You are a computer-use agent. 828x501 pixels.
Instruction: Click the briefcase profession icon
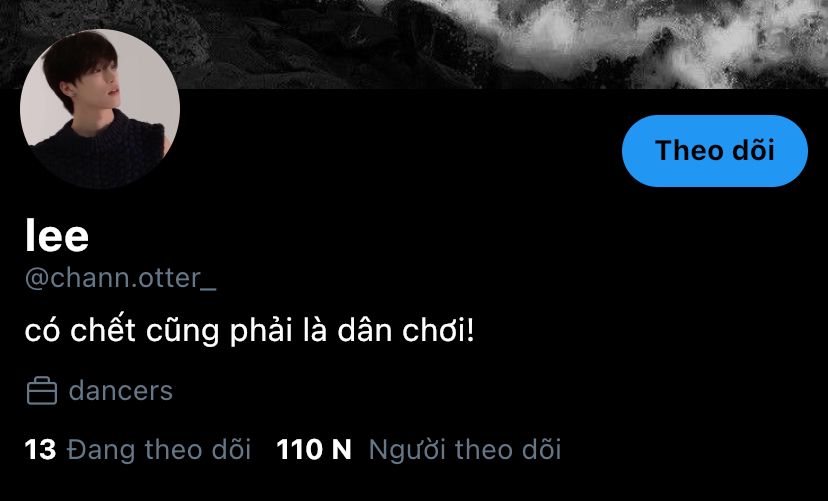(42, 391)
